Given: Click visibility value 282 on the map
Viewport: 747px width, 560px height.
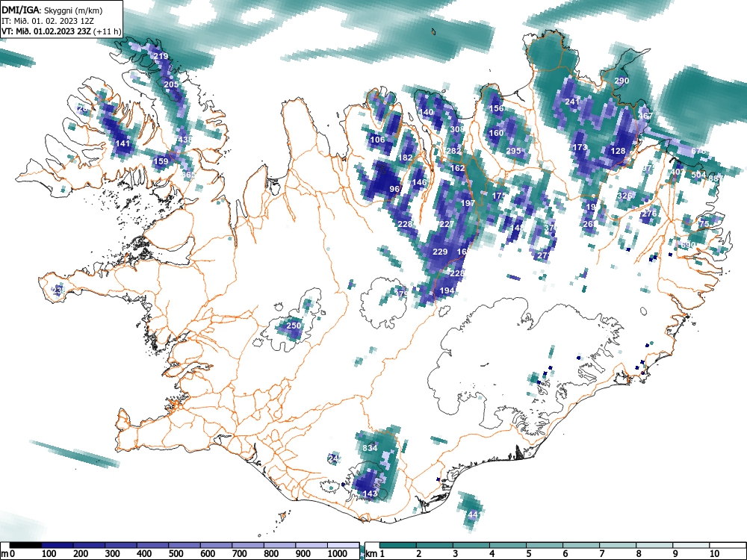Looking at the screenshot, I should point(453,151).
